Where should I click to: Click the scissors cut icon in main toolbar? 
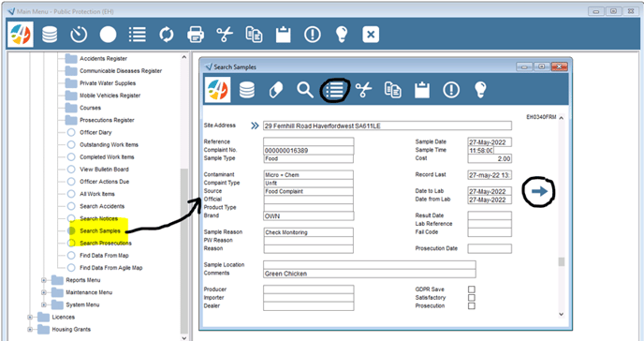click(225, 35)
